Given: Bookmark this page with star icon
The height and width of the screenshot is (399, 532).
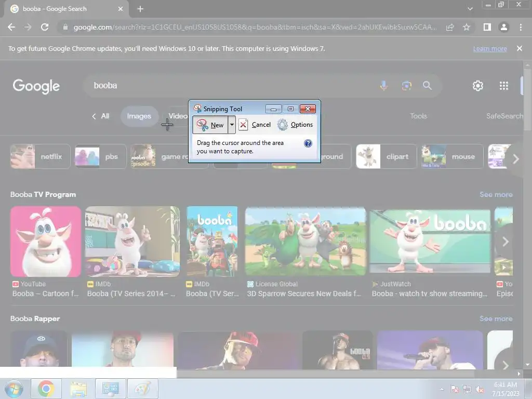Looking at the screenshot, I should (467, 27).
